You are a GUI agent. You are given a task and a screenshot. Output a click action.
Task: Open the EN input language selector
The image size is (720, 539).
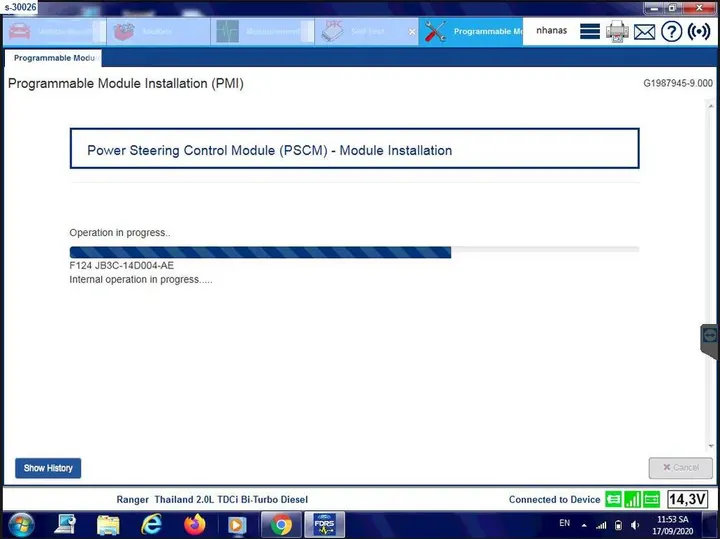(x=564, y=523)
